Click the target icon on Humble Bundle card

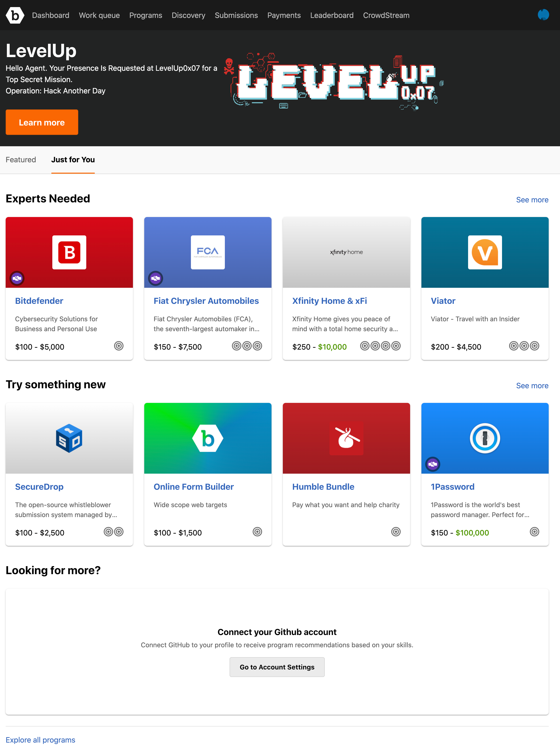(x=396, y=532)
